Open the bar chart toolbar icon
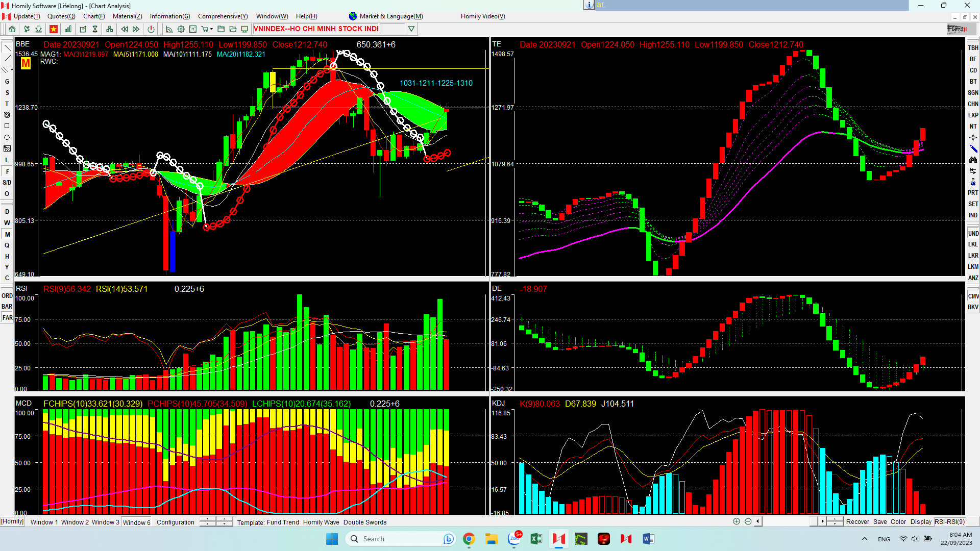980x551 pixels. 68,29
